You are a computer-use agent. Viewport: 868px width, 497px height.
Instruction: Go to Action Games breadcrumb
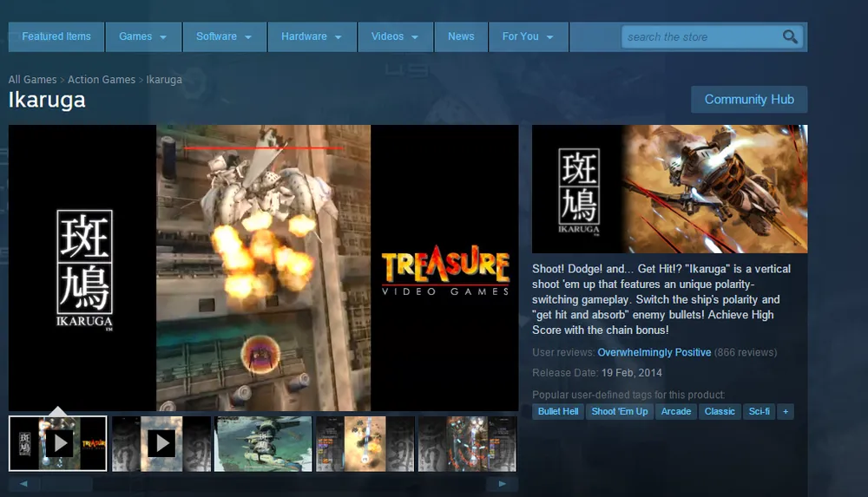[x=102, y=80]
